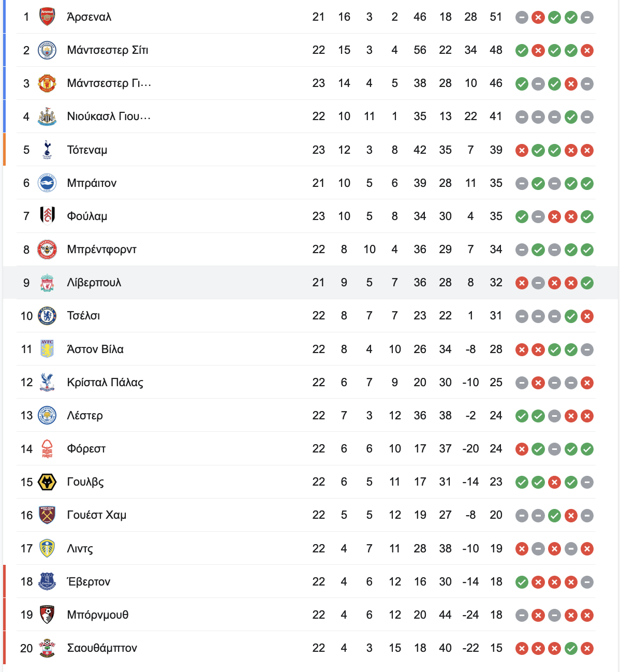The width and height of the screenshot is (620, 672).
Task: Click the Leeds club crest
Action: pyautogui.click(x=47, y=548)
